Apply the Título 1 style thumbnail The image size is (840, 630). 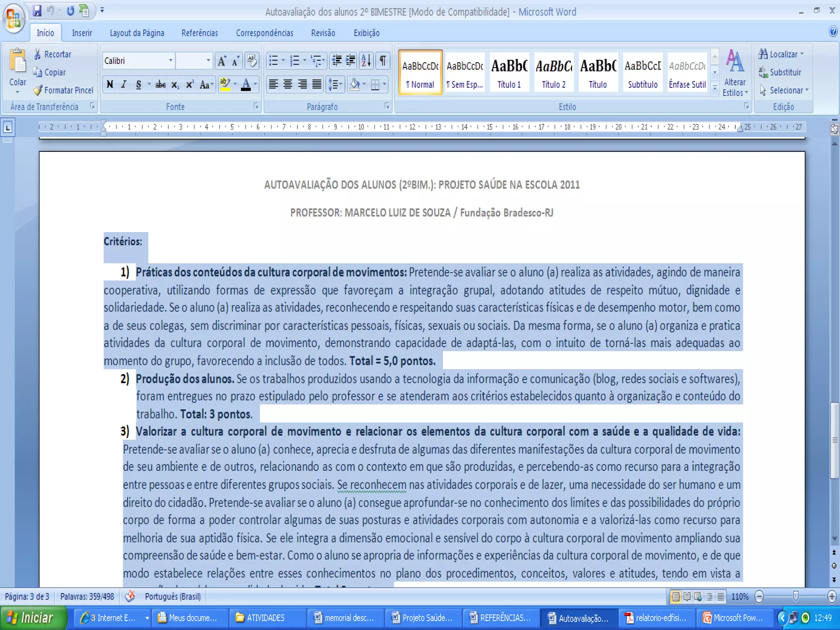(509, 72)
